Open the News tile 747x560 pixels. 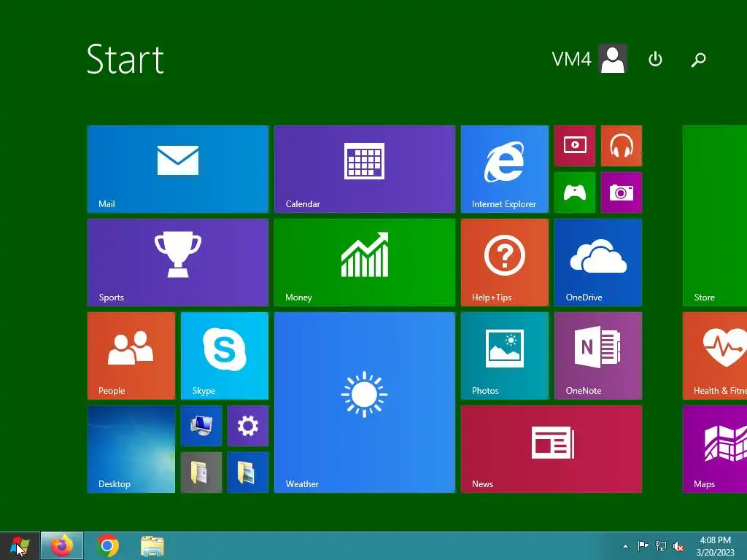tap(551, 449)
